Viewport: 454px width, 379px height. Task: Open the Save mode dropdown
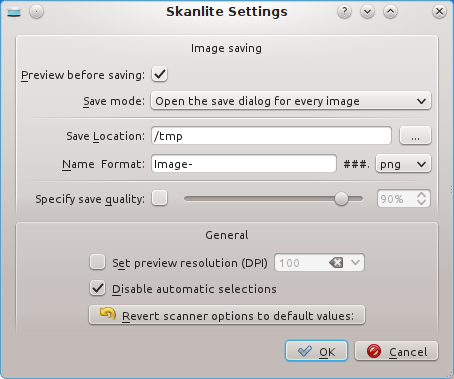click(x=291, y=101)
